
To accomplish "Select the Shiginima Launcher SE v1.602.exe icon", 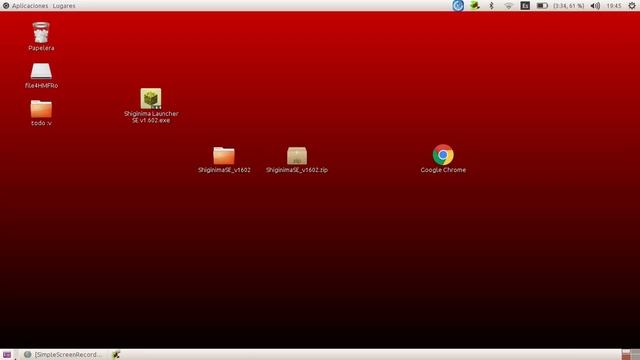I will pos(151,98).
